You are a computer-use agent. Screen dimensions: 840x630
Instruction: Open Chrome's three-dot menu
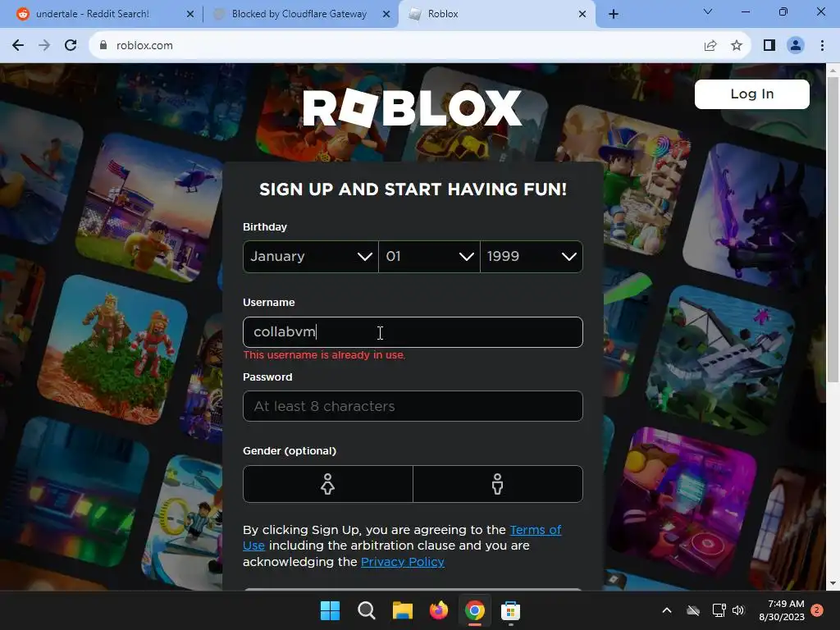822,46
